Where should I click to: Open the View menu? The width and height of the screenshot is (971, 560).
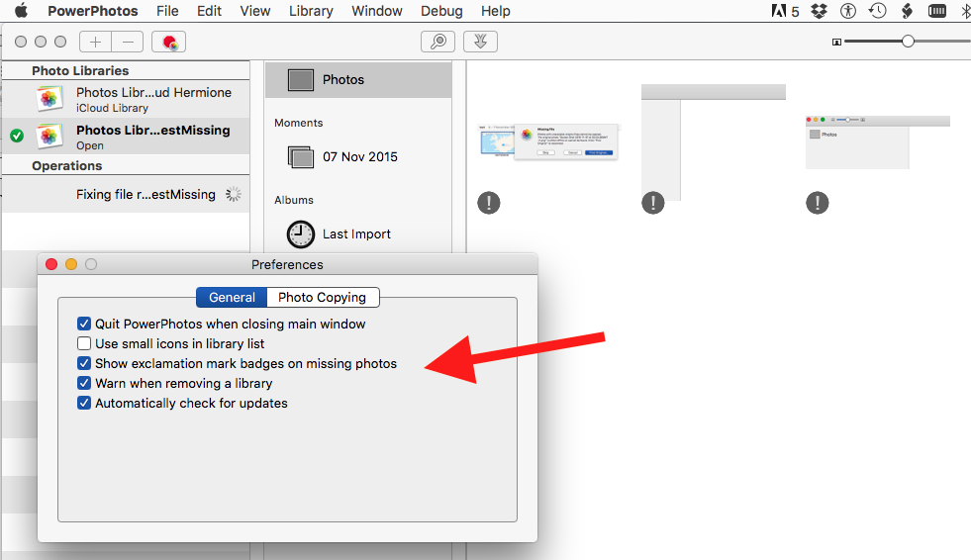(255, 11)
